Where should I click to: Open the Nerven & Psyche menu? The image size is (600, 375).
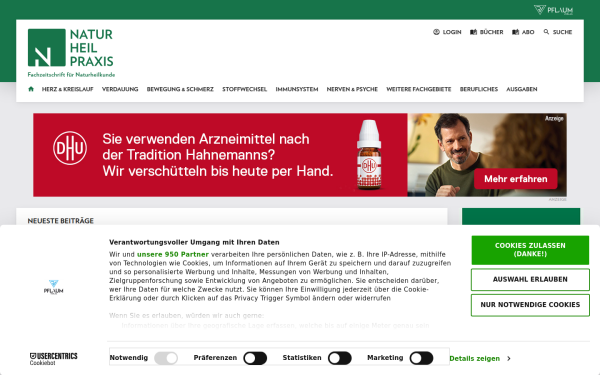(352, 89)
